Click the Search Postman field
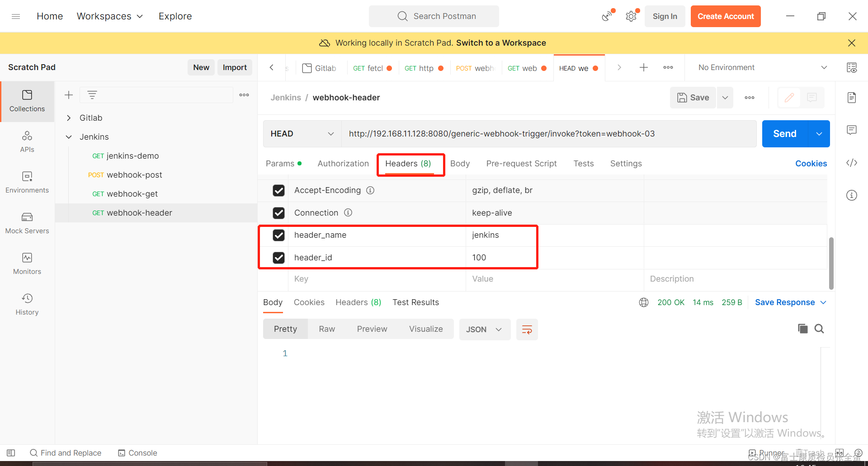The height and width of the screenshot is (466, 868). point(434,16)
